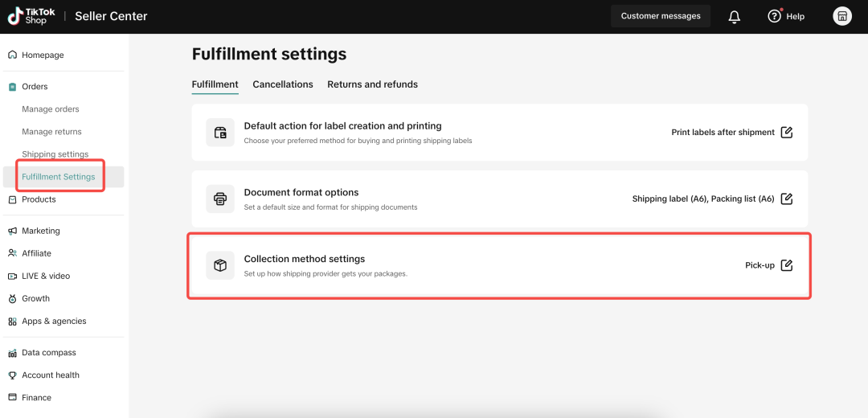868x418 pixels.
Task: Expand the Marketing sidebar section
Action: point(40,231)
